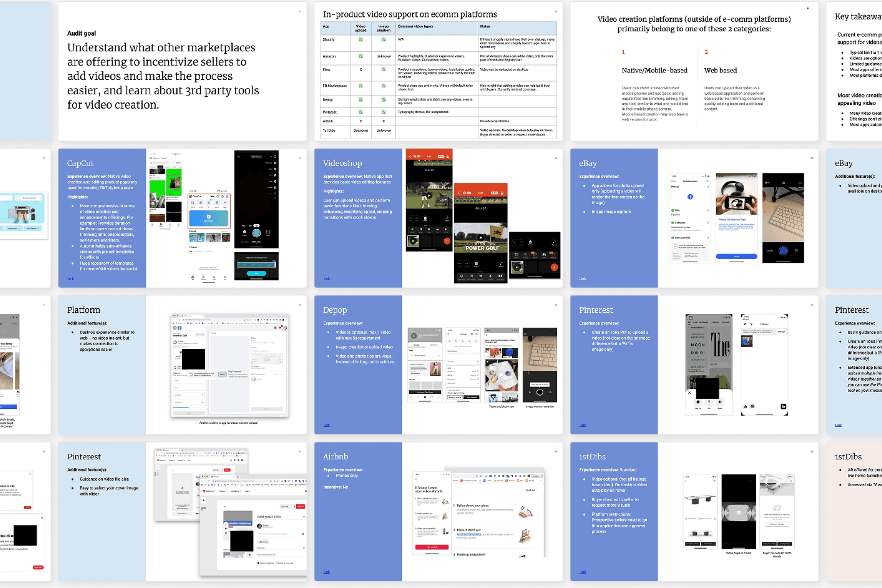Click the Got it button in eBay guidance
This screenshot has height=588, width=882.
coord(736,257)
